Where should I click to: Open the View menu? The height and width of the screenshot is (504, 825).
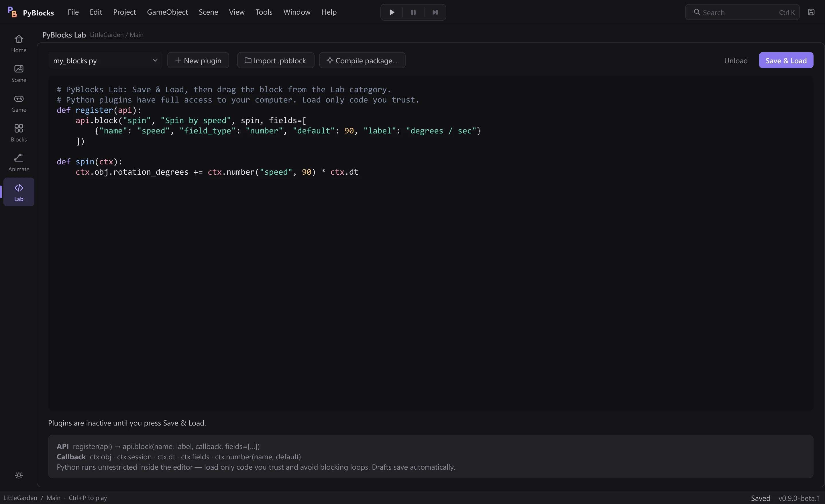point(237,12)
